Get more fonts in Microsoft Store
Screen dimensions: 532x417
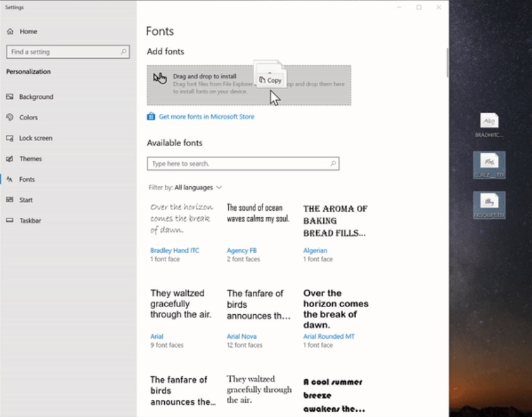tap(206, 117)
